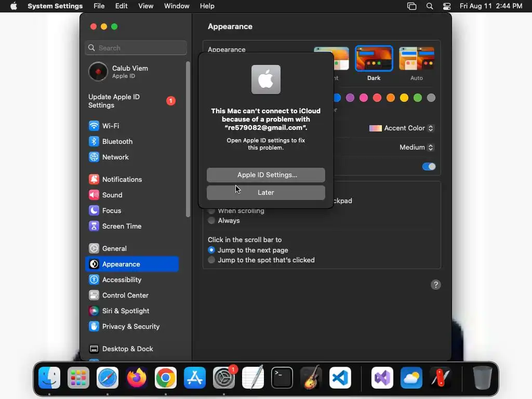This screenshot has width=532, height=399.
Task: Open Terminal from the Dock
Action: pos(282,378)
